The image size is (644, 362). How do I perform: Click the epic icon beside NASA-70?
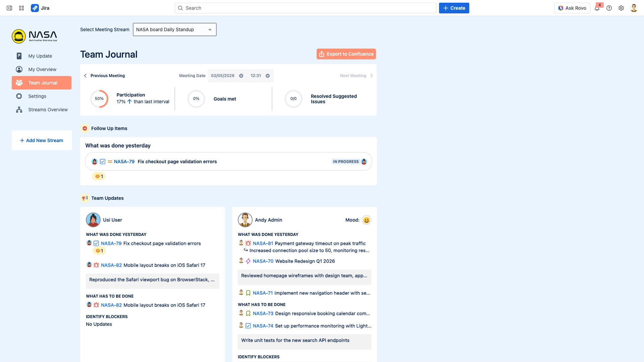click(x=248, y=261)
